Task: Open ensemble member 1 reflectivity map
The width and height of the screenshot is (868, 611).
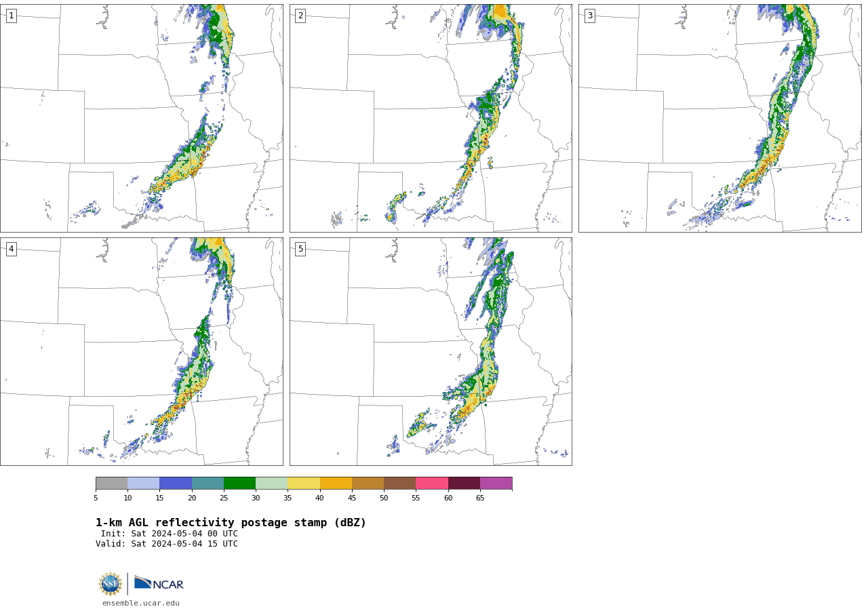Action: [142, 118]
